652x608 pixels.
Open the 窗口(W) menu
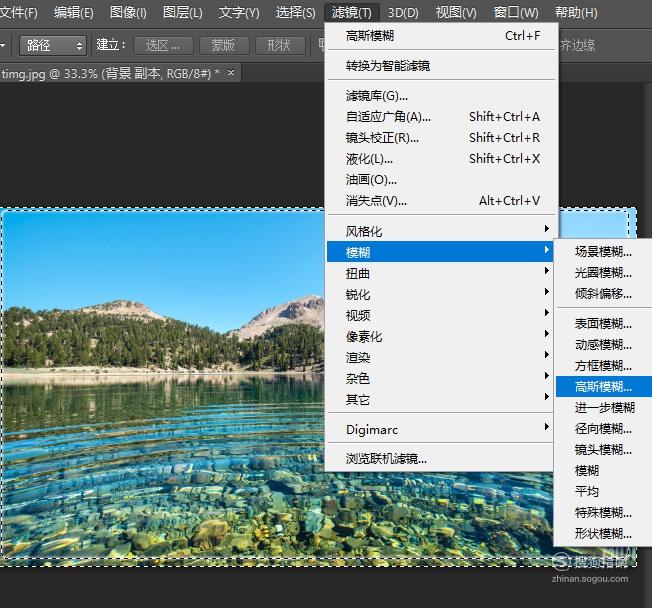516,12
